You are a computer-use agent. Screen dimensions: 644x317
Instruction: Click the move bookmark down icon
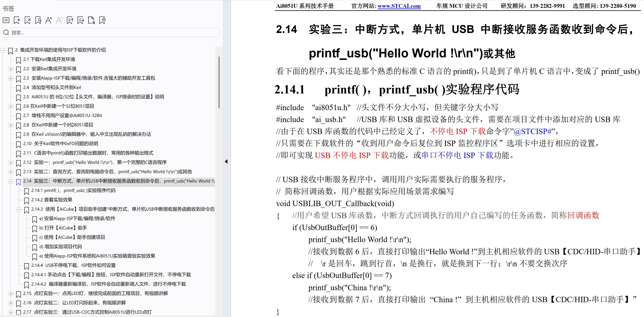[x=81, y=20]
